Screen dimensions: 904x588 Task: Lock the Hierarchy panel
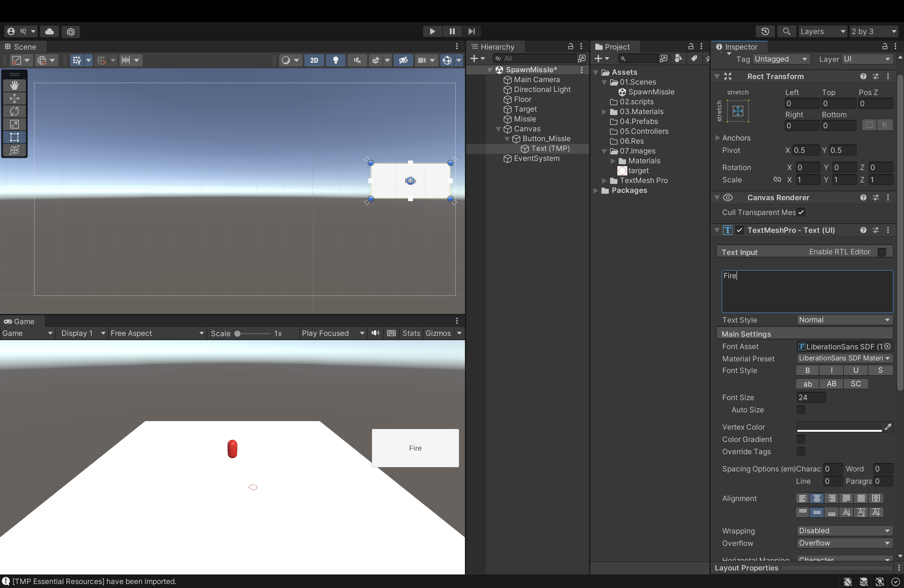(570, 46)
